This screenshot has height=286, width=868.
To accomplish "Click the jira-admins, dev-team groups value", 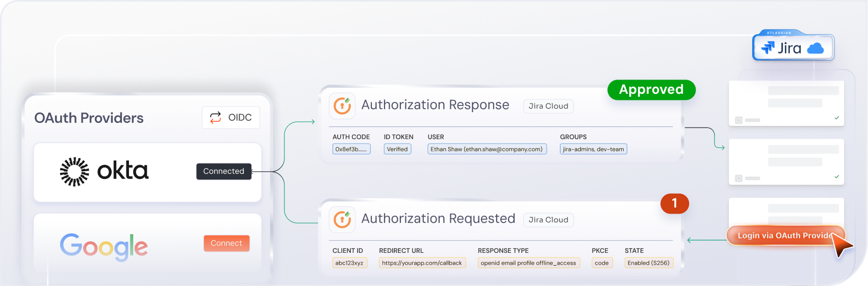I will (x=594, y=149).
